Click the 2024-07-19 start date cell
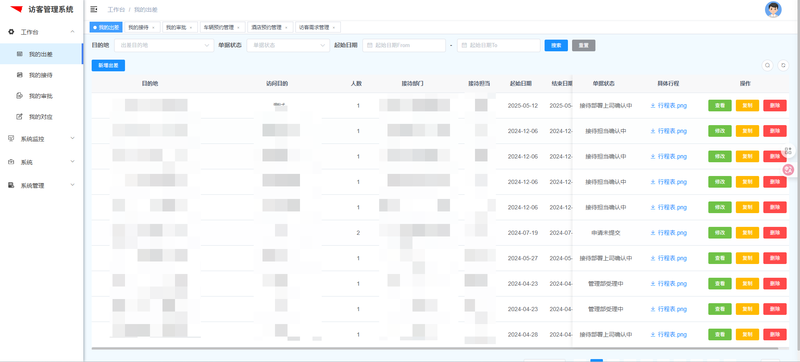Screen dimensions: 800x362 pos(522,233)
